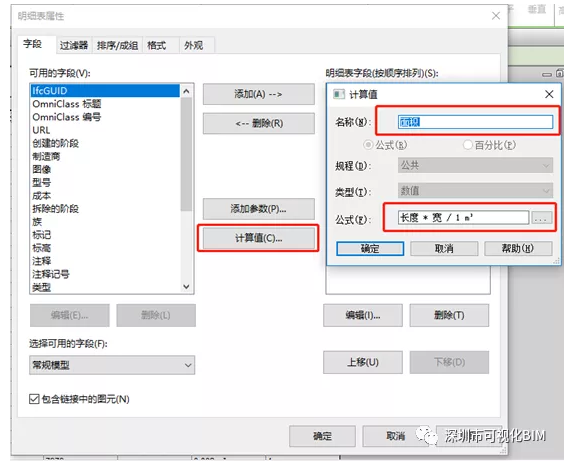Click the <-- 删除(R) button
Viewport: 572px width, 468px height.
click(259, 124)
